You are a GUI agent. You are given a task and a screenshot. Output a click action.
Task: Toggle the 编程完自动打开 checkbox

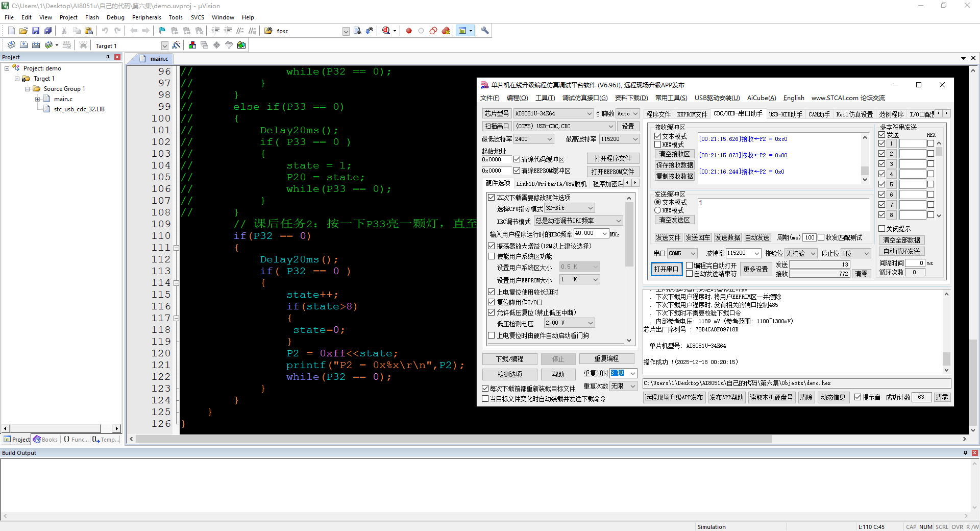(690, 265)
